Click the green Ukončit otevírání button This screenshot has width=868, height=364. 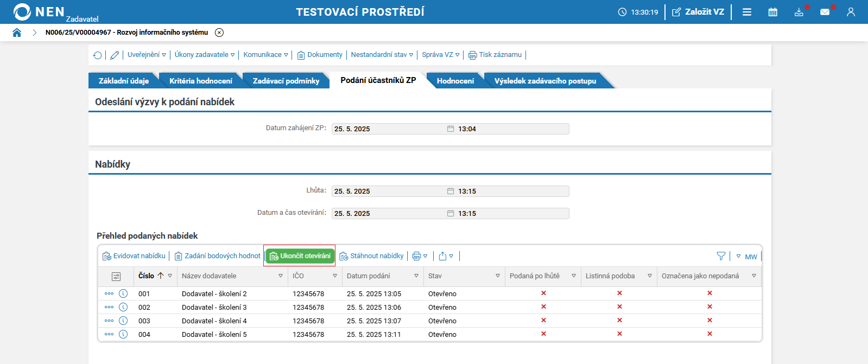click(x=300, y=256)
